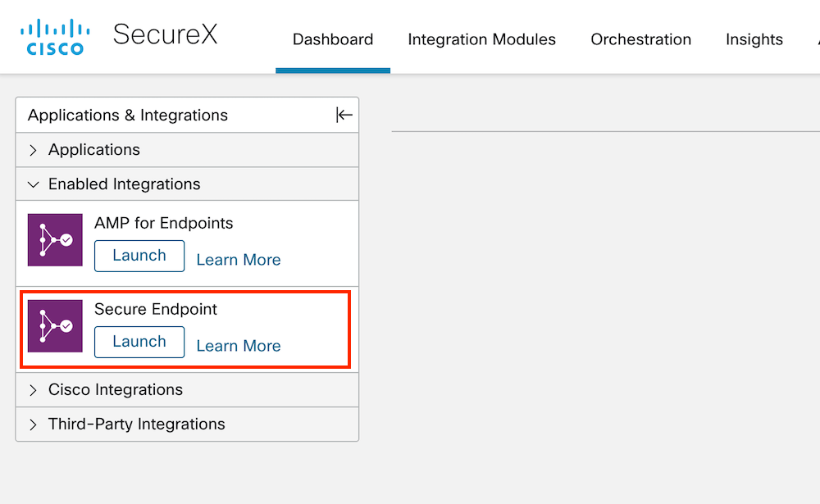The height and width of the screenshot is (504, 820).
Task: Launch the AMP for Endpoints application
Action: click(x=139, y=256)
